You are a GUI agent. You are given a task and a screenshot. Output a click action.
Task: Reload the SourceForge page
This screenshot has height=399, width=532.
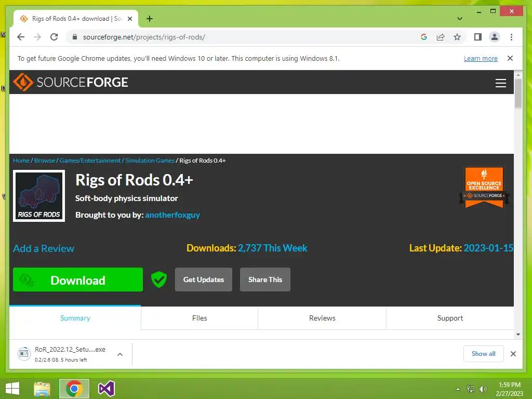pos(54,37)
